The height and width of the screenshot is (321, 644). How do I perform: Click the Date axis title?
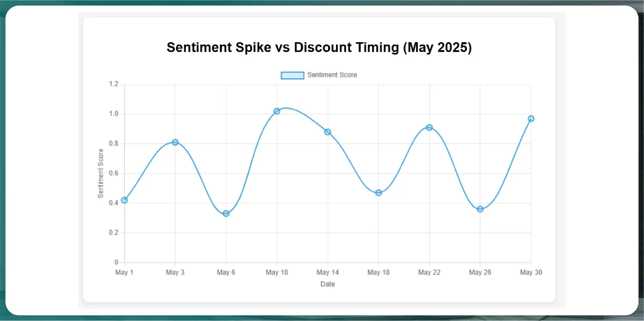pos(328,284)
